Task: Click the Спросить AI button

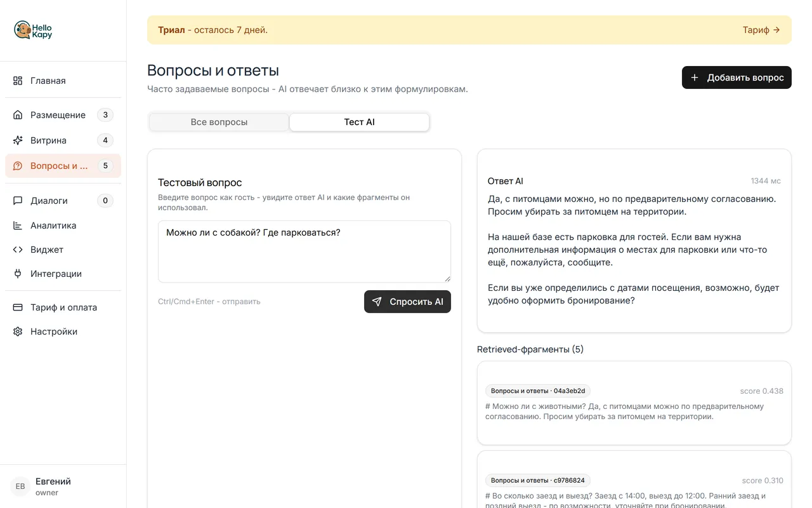Action: (x=407, y=302)
